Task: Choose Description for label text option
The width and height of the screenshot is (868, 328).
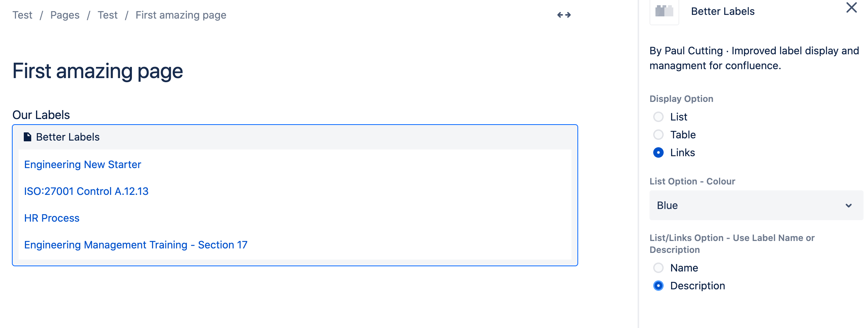Action: (x=658, y=286)
